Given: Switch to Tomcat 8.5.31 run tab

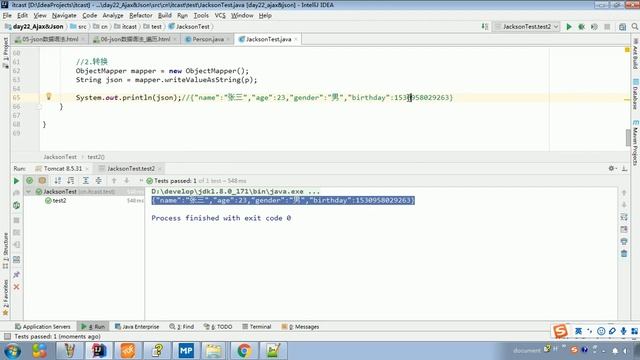Looking at the screenshot, I should 62,169.
